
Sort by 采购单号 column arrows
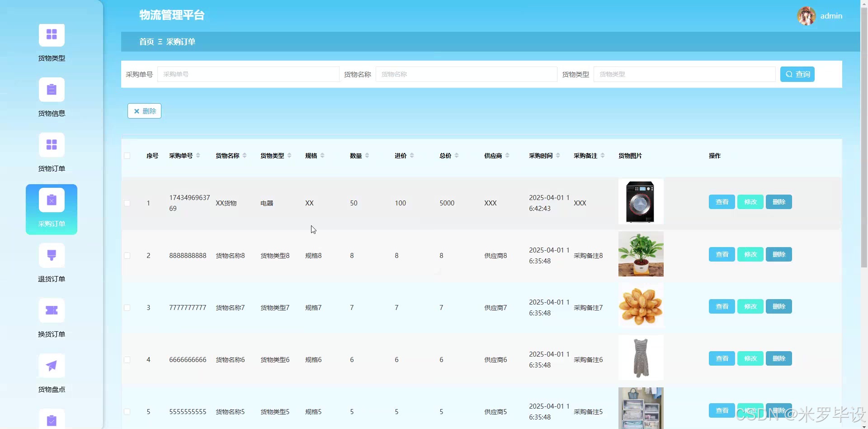(198, 156)
